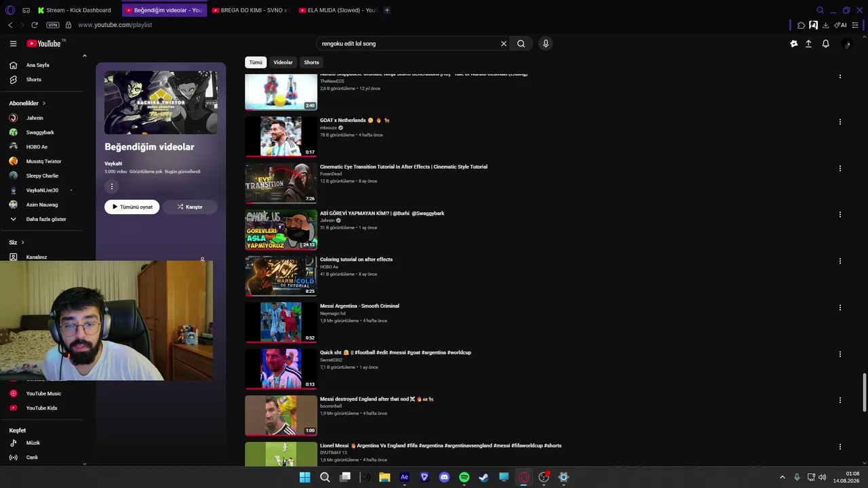Open GX Corner controller icon
Screen dimensions: 868x488
coord(26,10)
